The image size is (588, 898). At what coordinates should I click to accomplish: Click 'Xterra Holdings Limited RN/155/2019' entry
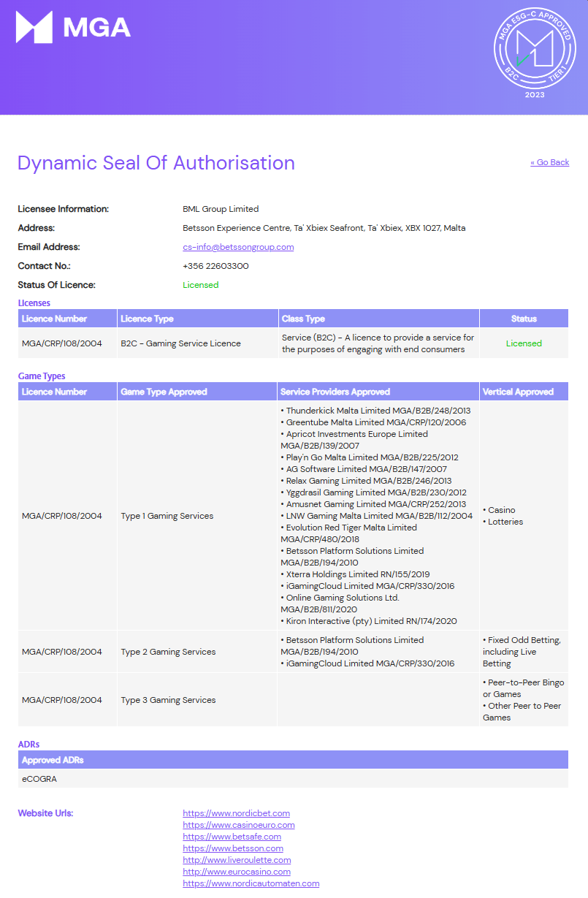(355, 574)
